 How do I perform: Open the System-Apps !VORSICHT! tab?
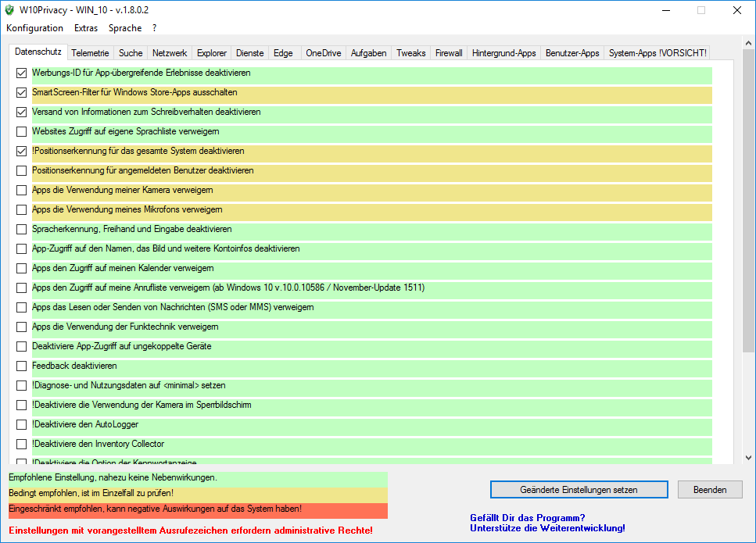657,53
